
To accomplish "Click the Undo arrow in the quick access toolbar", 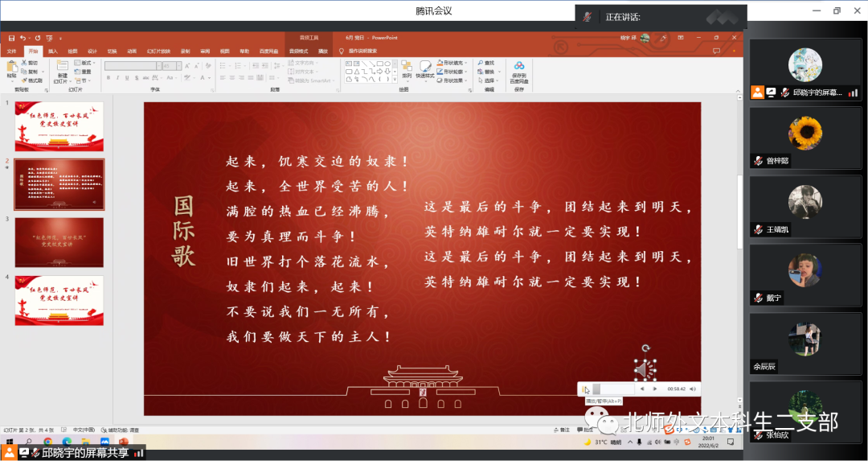I will coord(23,38).
